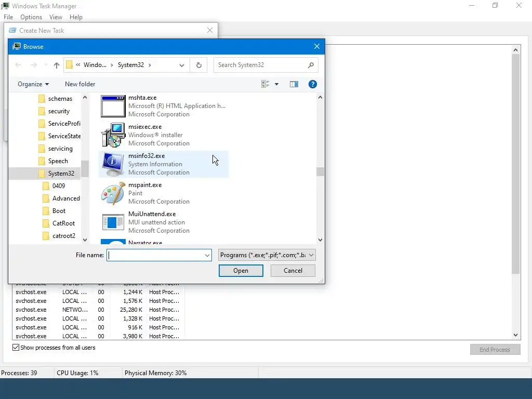Click the Windows breadcrumb chevron
Image resolution: width=532 pixels, height=399 pixels.
(112, 65)
